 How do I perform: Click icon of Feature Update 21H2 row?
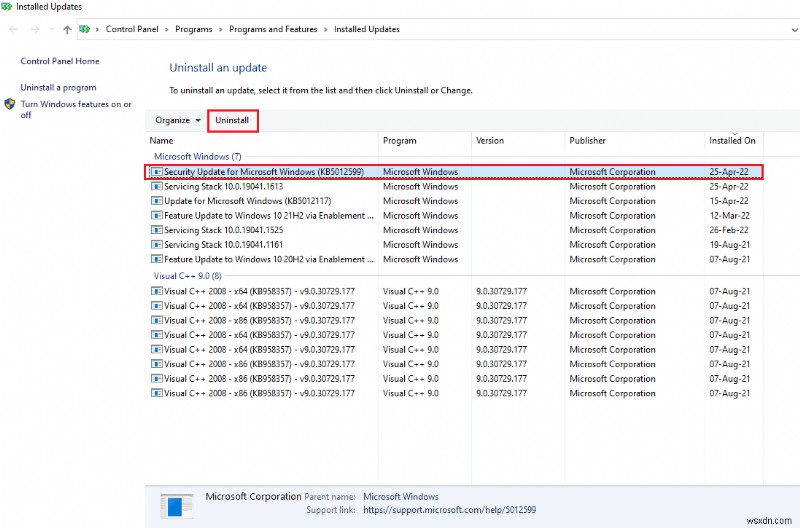[x=157, y=216]
